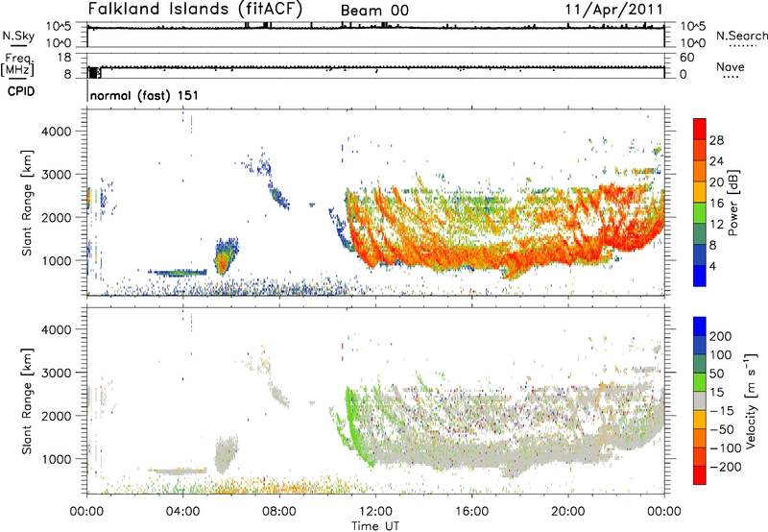Screen dimensions: 768x532
Task: Click the gray -15 to 15 velocity swatch
Action: point(700,400)
